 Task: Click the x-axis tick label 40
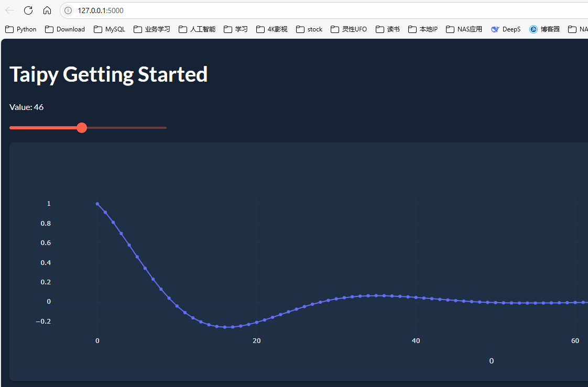click(x=416, y=340)
